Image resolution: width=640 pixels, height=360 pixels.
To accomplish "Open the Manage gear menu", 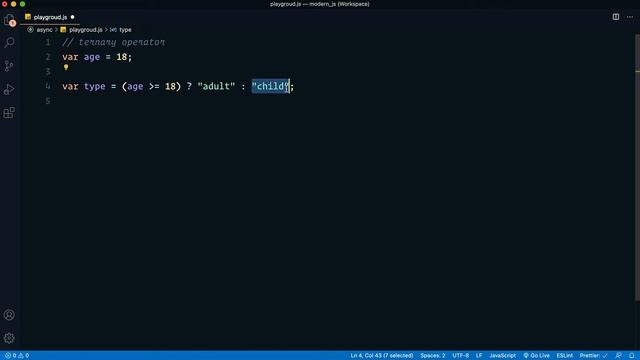I will coord(9,338).
